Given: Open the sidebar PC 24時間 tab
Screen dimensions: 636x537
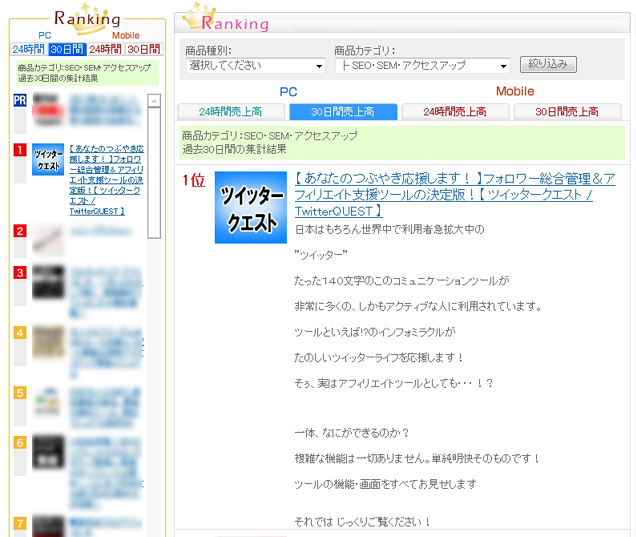Looking at the screenshot, I should 28,49.
